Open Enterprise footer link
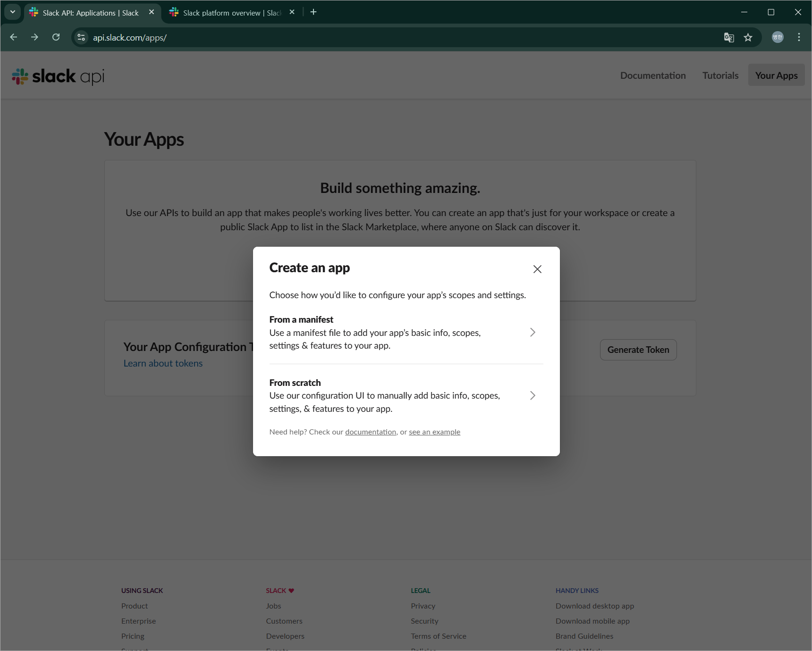 click(138, 621)
